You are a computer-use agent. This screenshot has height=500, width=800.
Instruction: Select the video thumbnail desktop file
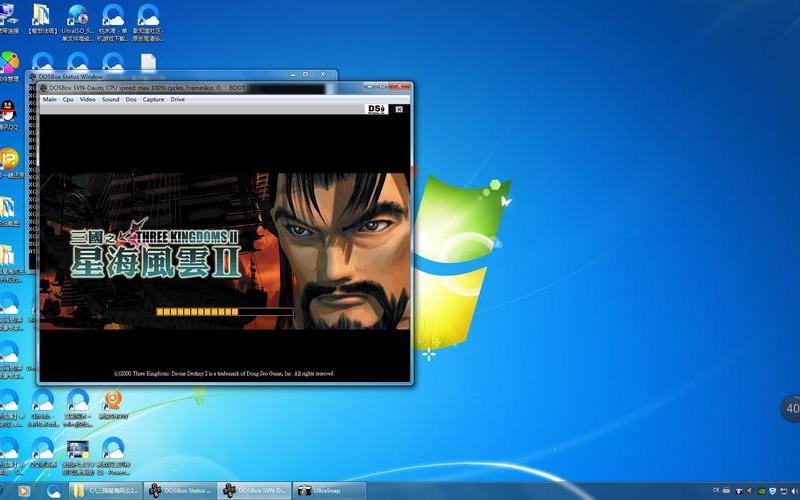[78, 457]
